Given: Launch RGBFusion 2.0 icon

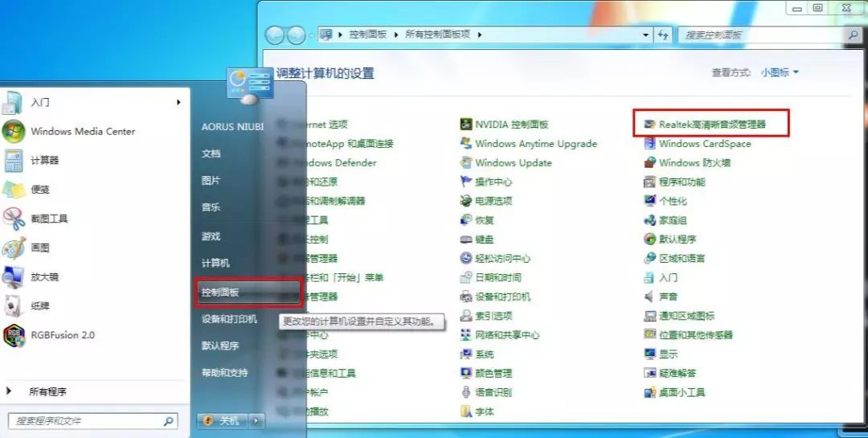Looking at the screenshot, I should click(14, 335).
